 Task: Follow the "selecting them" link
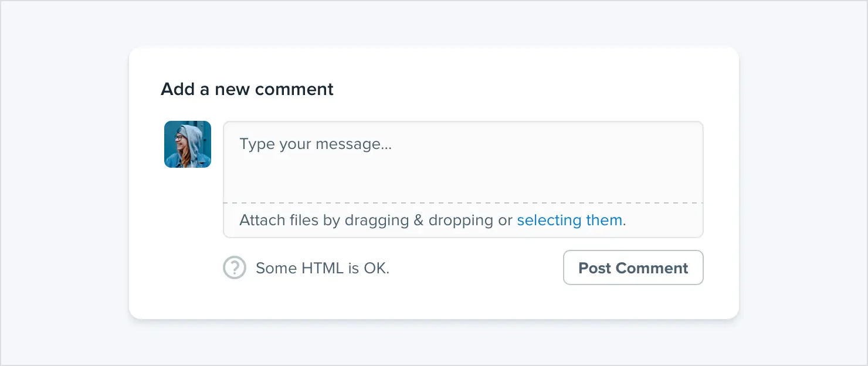click(569, 221)
